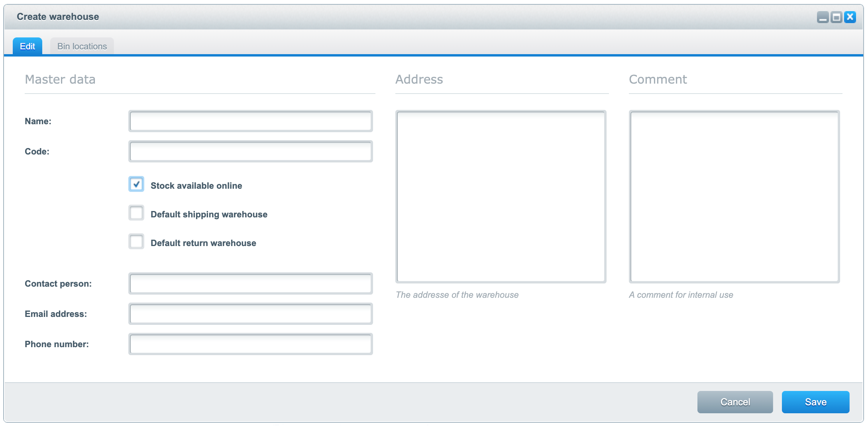Tick the Default return warehouse checkbox
Viewport: 868px width, 426px height.
pos(136,242)
